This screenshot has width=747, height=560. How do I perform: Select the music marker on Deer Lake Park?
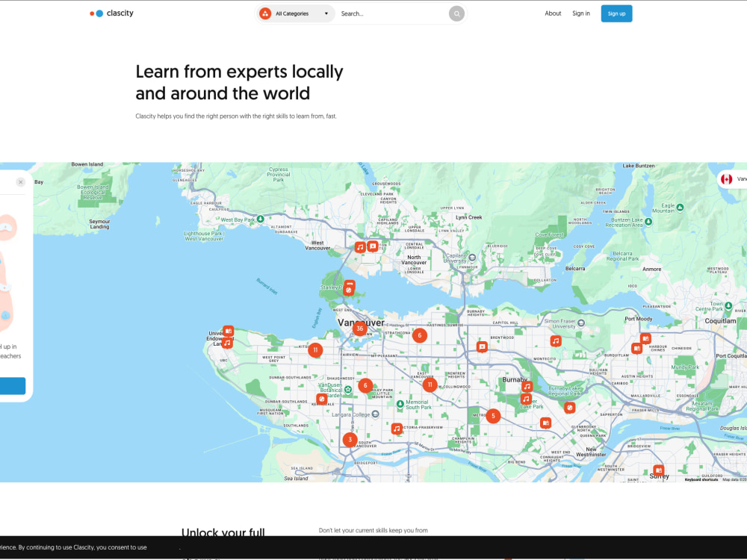coord(525,399)
